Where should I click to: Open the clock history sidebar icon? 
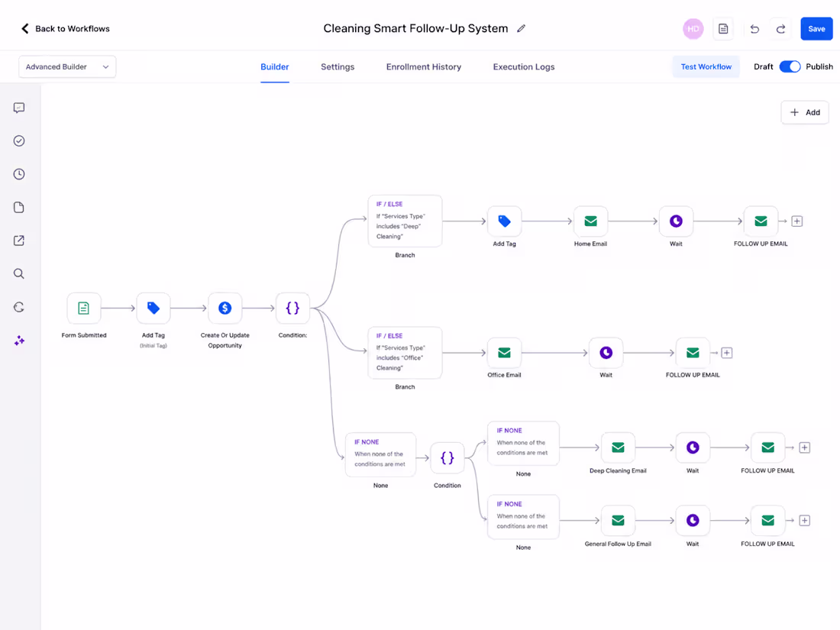(19, 174)
